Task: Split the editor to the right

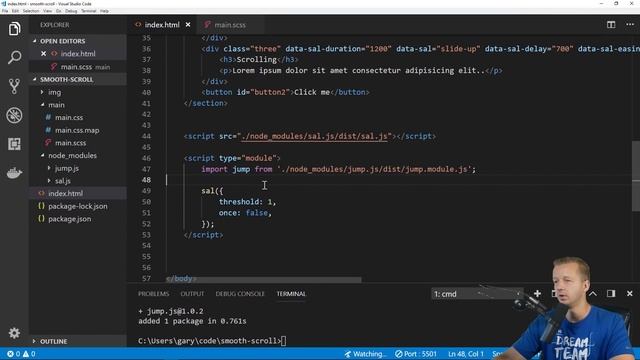Action: (x=611, y=24)
